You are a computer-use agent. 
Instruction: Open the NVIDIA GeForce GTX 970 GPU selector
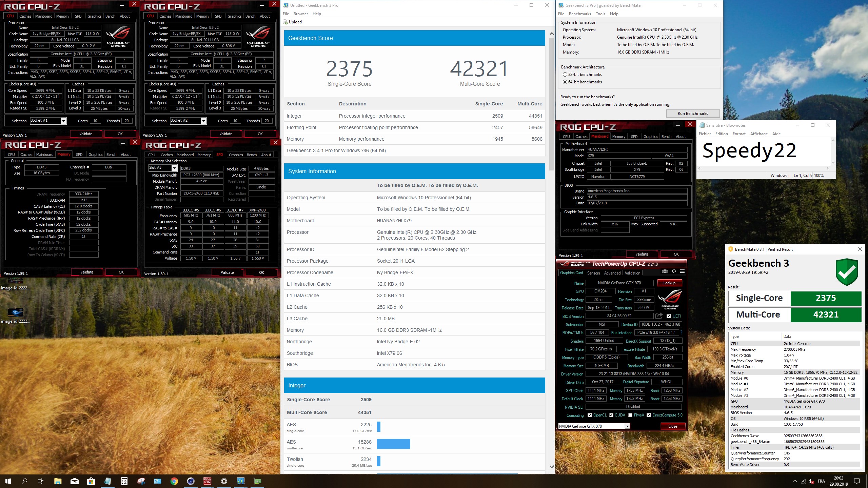tap(594, 426)
